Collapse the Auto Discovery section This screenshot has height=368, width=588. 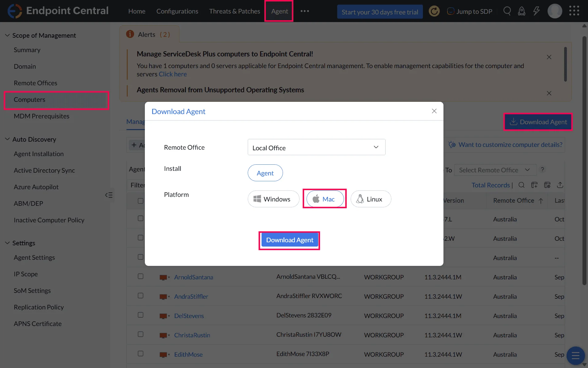[7, 139]
